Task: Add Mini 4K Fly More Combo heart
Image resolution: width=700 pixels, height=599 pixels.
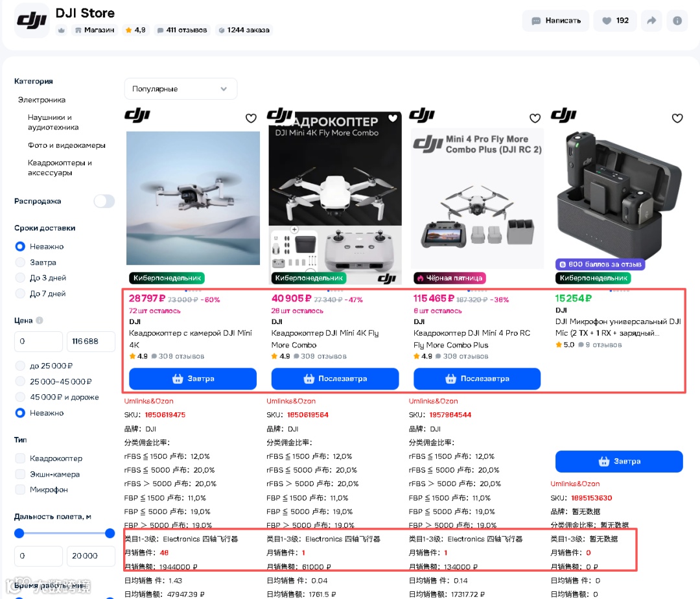Action: click(x=393, y=118)
